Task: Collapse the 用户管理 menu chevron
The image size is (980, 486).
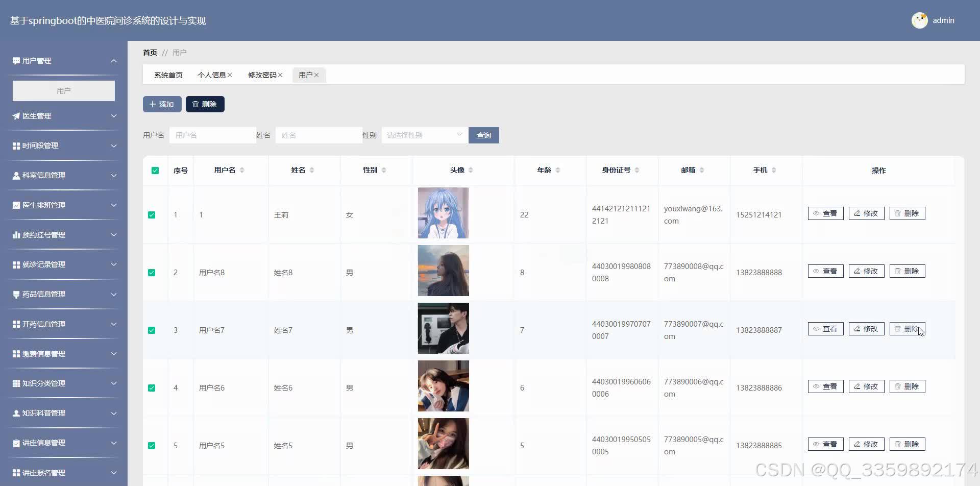Action: 114,61
